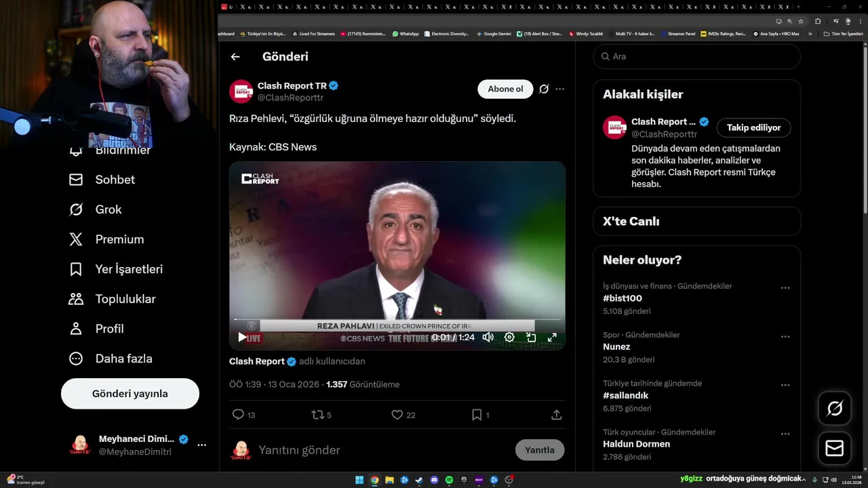Share the post via share icon
868x488 pixels.
click(556, 414)
